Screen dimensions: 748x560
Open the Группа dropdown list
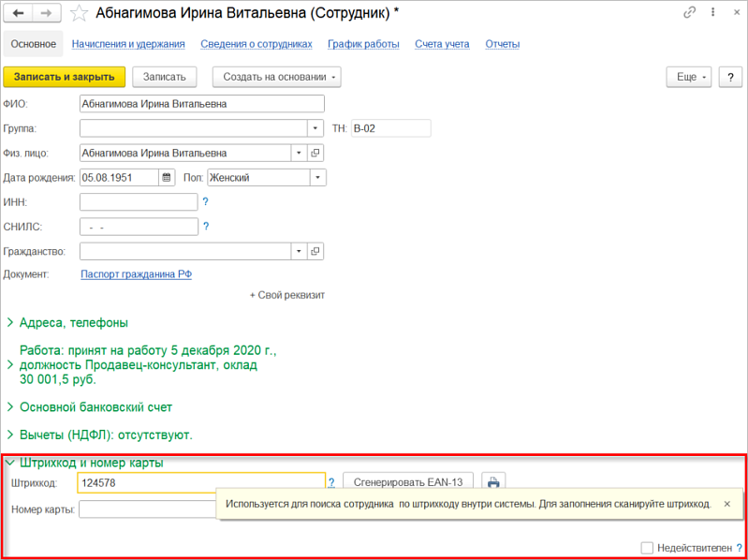315,128
